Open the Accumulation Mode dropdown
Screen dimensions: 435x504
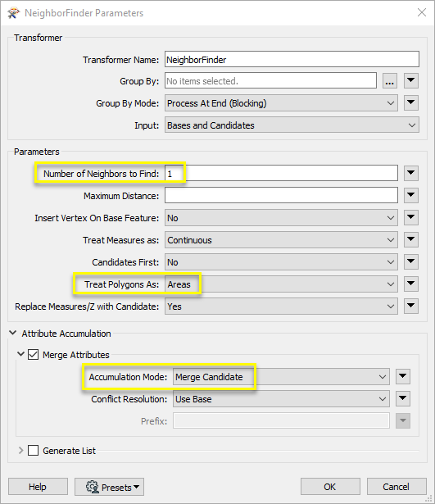click(x=281, y=377)
